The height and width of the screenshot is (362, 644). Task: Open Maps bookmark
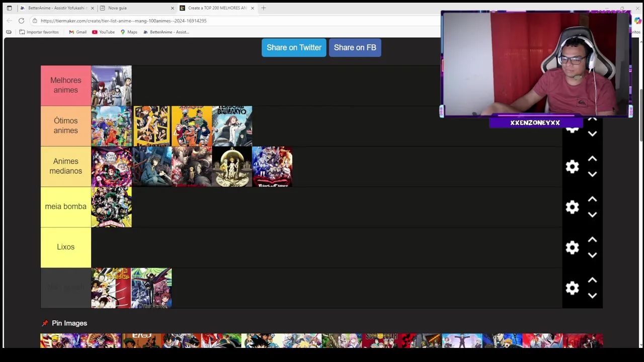point(129,32)
